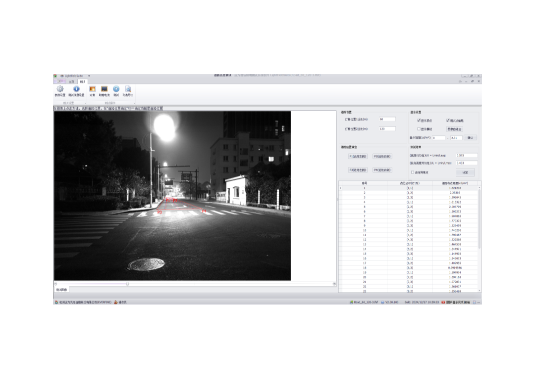This screenshot has height=380, width=540.
Task: Click the blue info circle ribbon icon
Action: [76, 89]
